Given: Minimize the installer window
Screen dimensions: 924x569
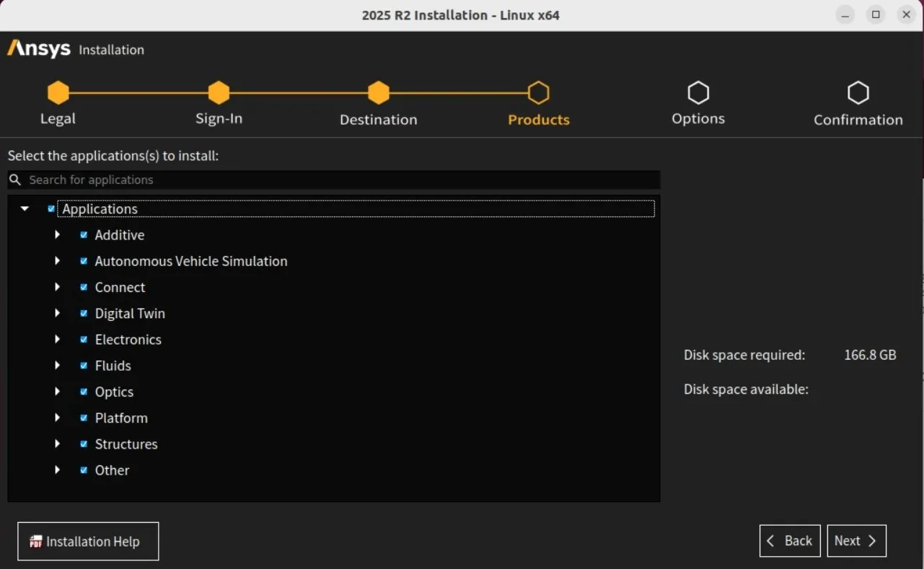Looking at the screenshot, I should pyautogui.click(x=846, y=14).
